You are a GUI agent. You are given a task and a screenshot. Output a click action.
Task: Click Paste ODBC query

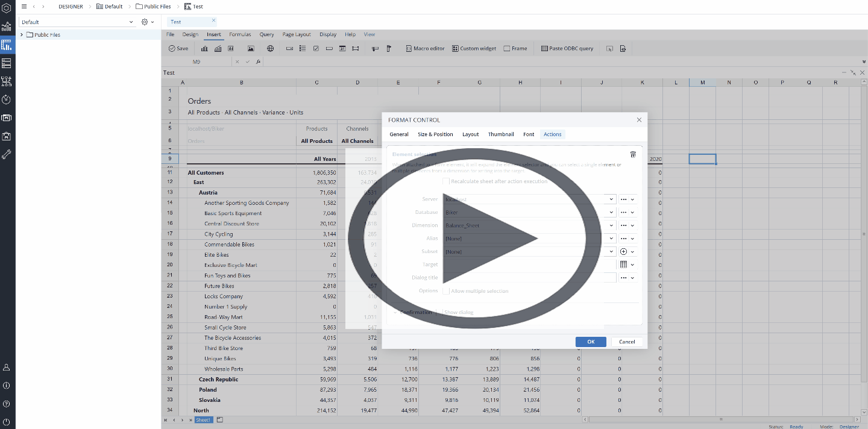click(x=567, y=48)
